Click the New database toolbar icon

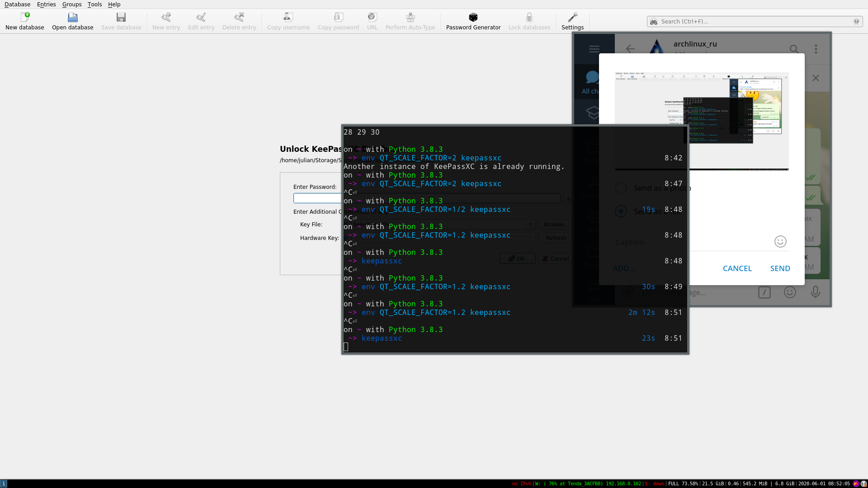25,17
